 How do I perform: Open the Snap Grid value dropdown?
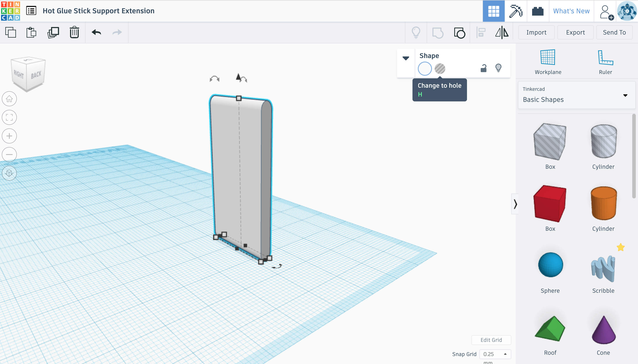click(495, 354)
